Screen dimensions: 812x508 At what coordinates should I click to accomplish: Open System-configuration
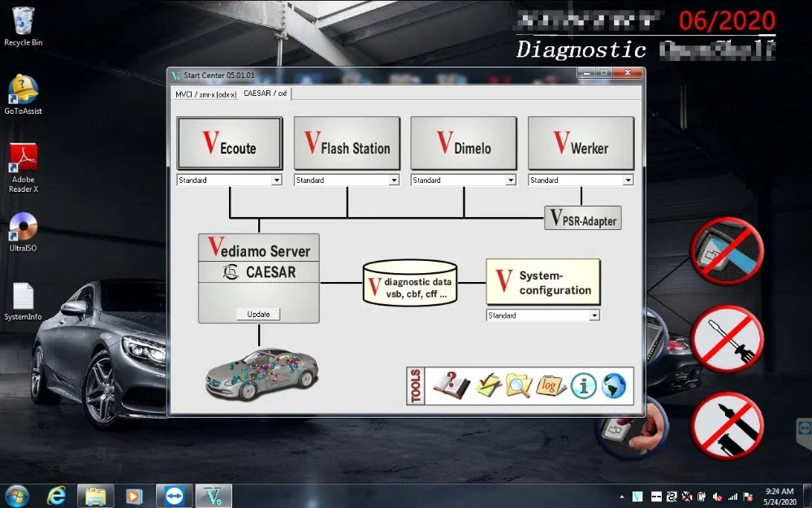point(542,282)
